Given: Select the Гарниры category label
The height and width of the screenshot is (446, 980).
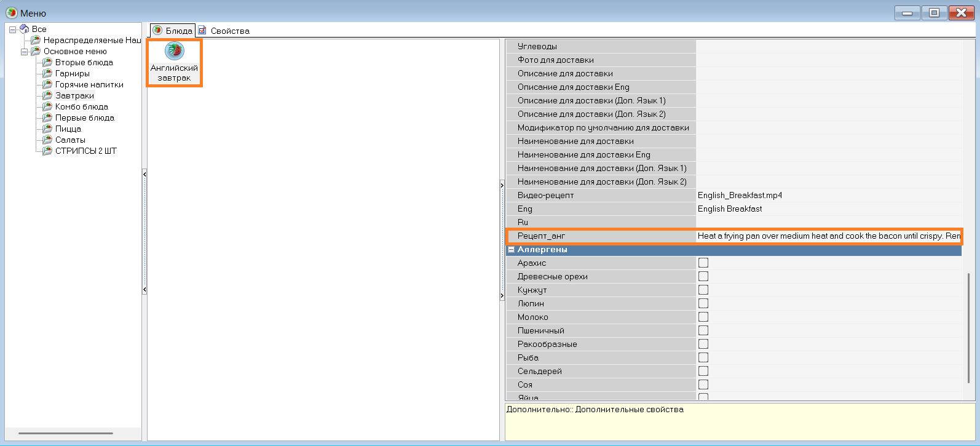Looking at the screenshot, I should [x=72, y=73].
